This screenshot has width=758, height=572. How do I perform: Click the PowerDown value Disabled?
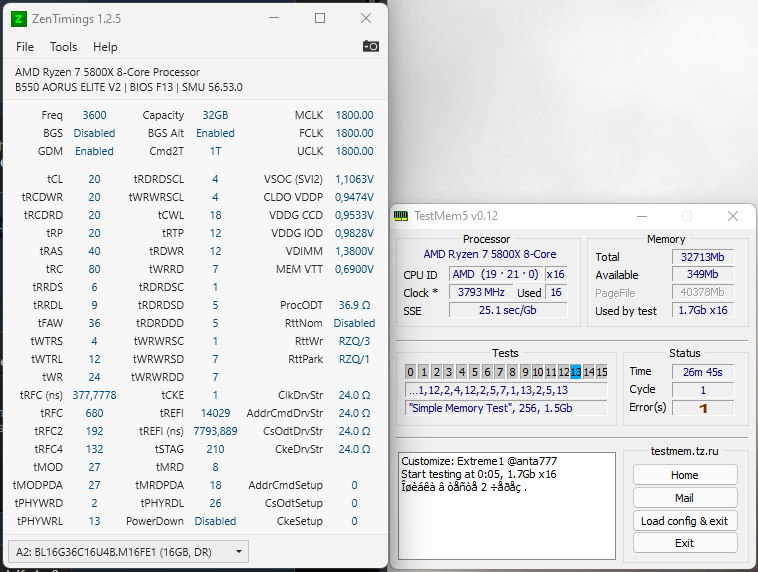point(215,521)
